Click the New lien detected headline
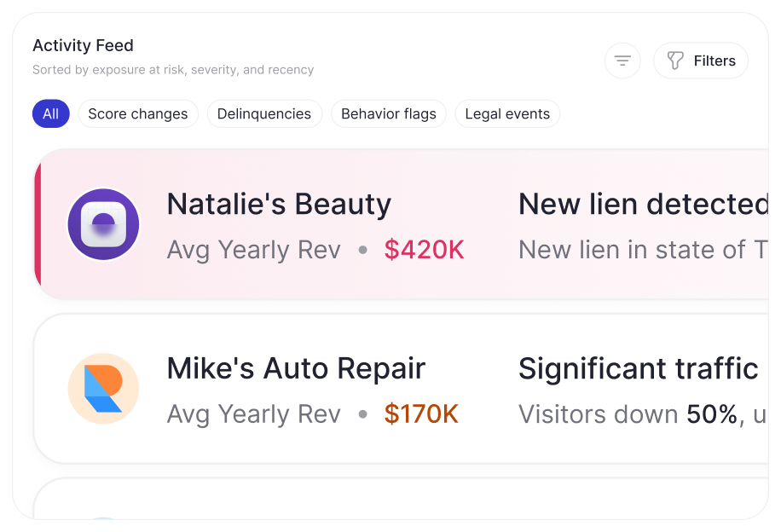The height and width of the screenshot is (532, 781). tap(643, 205)
